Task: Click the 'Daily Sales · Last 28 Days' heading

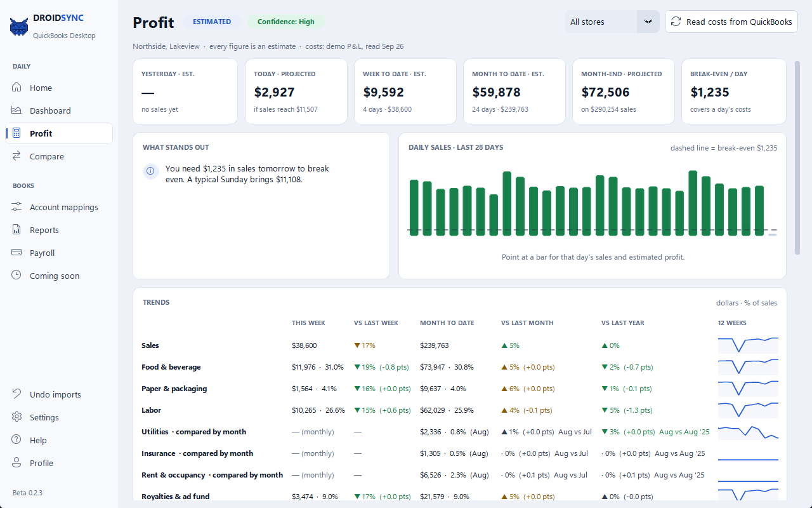Action: pos(456,147)
